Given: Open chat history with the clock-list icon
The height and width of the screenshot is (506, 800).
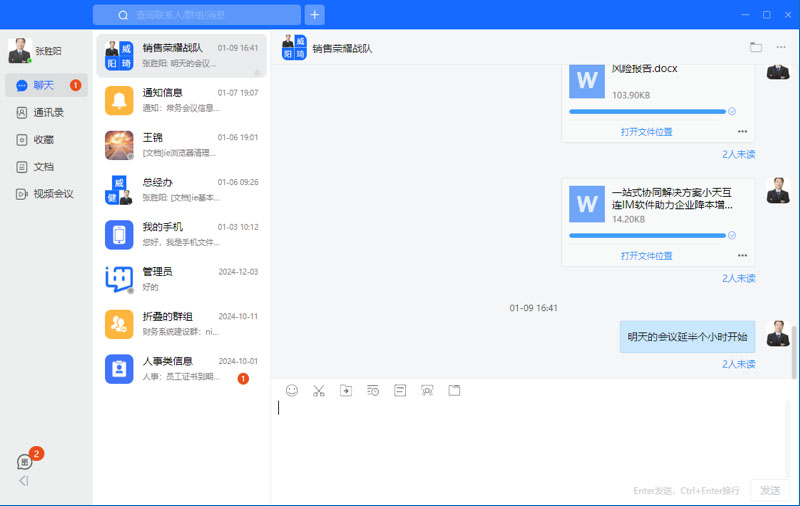Looking at the screenshot, I should (373, 391).
